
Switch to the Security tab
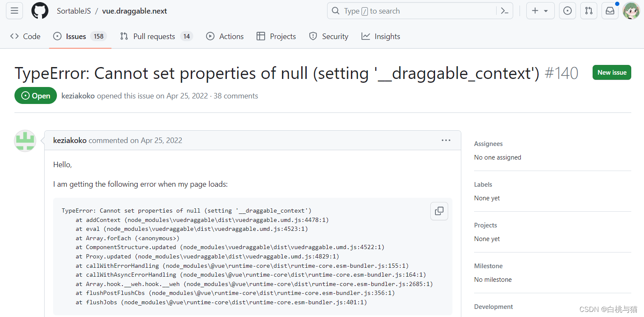pos(329,36)
